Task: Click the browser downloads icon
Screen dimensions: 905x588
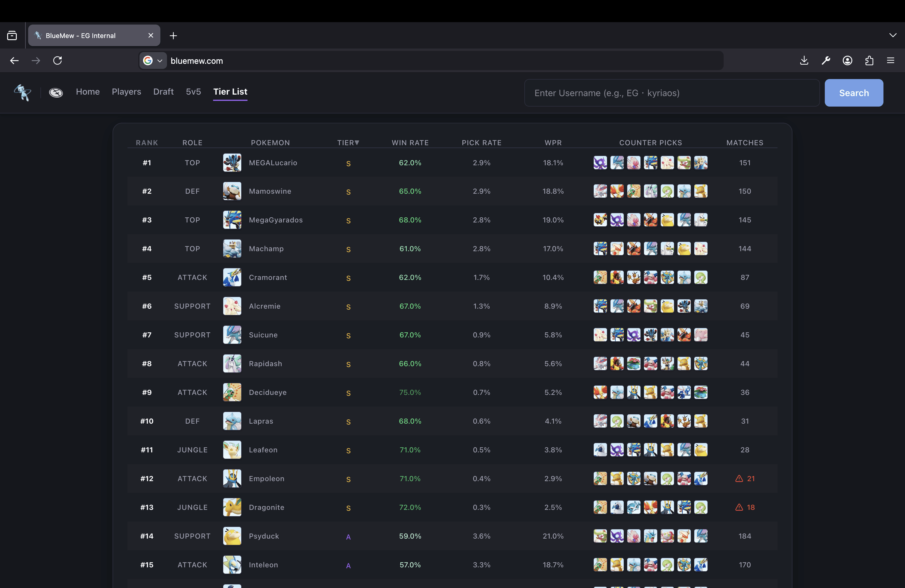Action: tap(804, 60)
